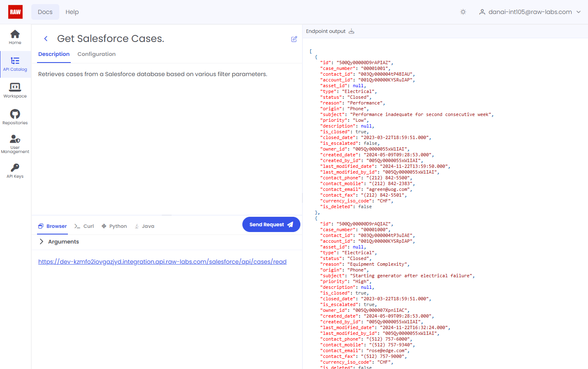Select the Curl tab
Viewport: 588px width, 369px height.
[84, 226]
